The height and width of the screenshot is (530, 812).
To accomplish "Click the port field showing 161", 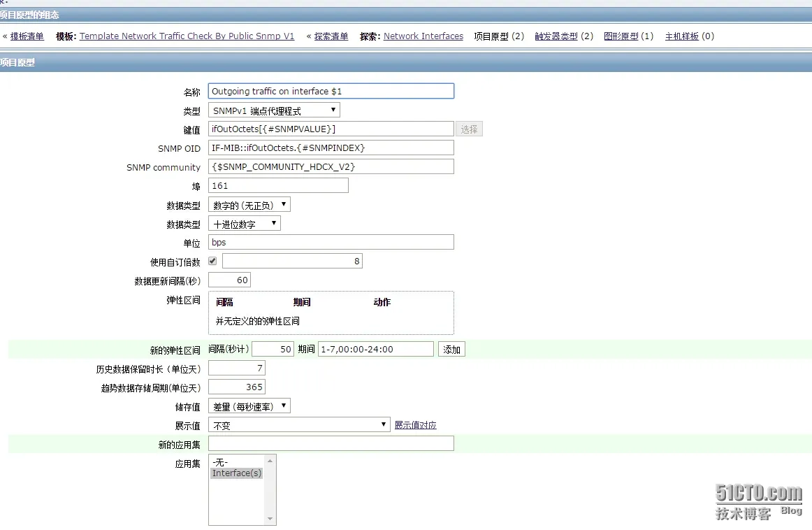I will (278, 185).
